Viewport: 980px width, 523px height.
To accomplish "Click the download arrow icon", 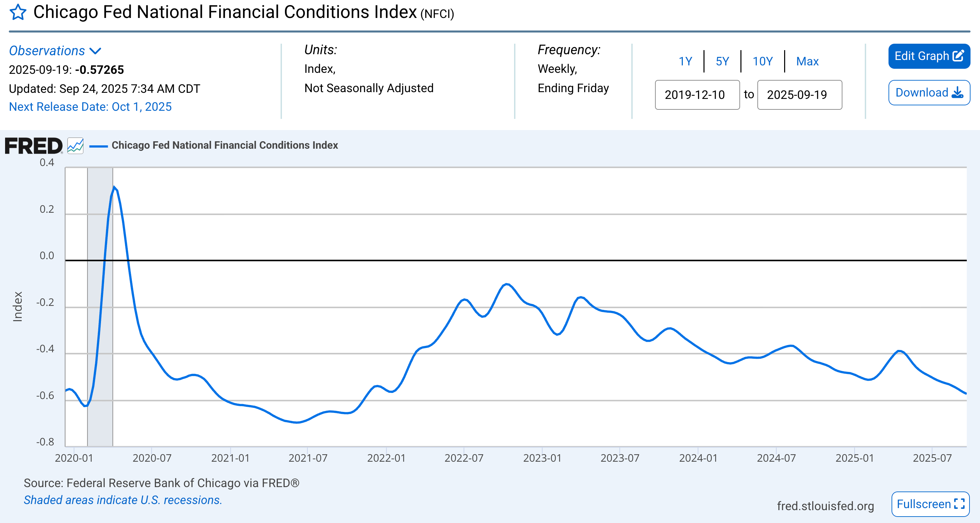I will [x=957, y=92].
